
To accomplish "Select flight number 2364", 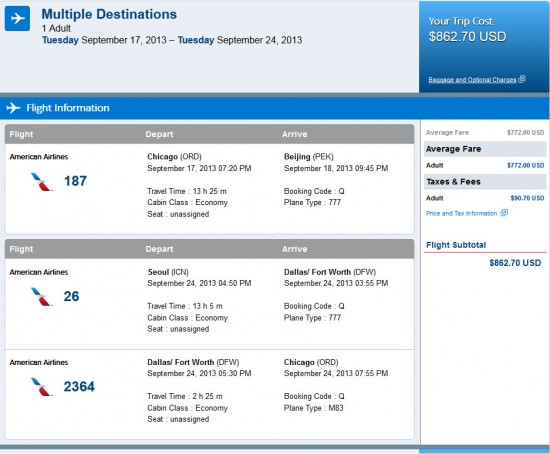I will click(79, 387).
